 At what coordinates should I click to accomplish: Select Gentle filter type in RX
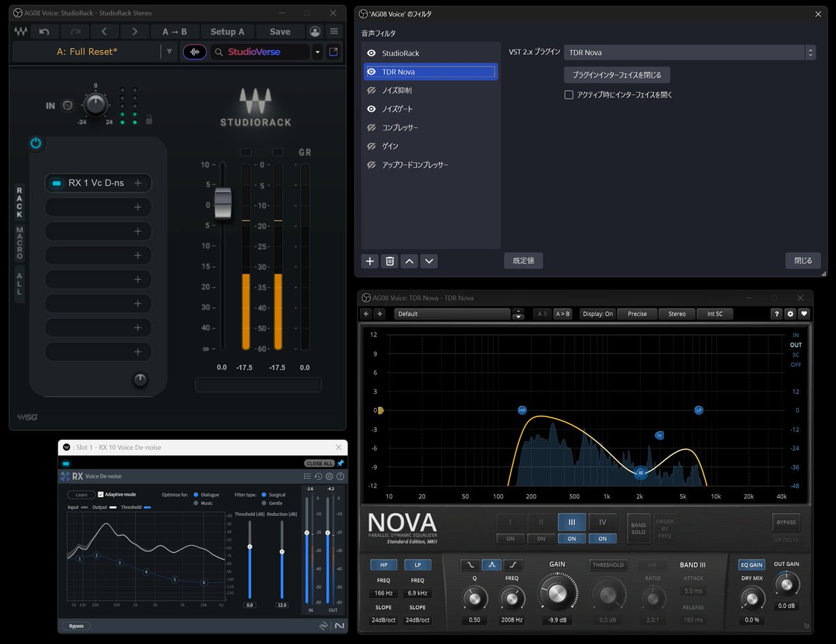pos(263,503)
